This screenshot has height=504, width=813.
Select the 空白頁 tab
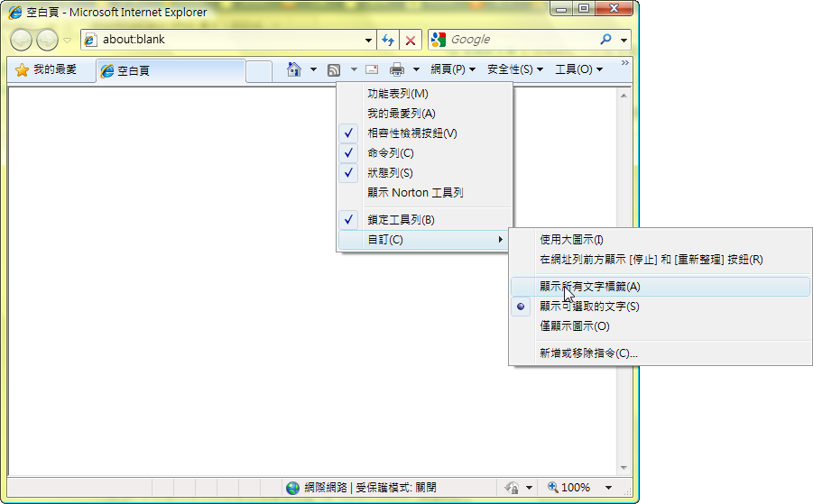(x=171, y=70)
